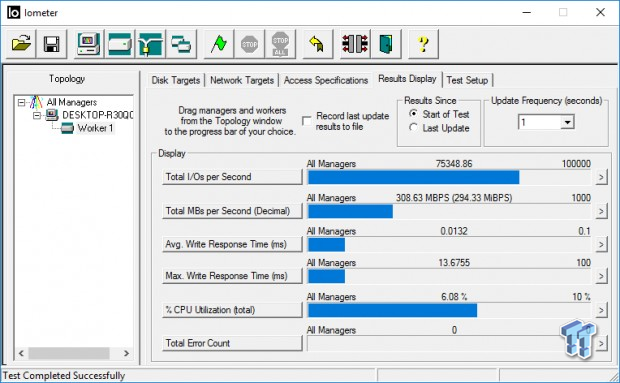This screenshot has width=620, height=383.
Task: Click the 100000 maximum scale value
Action: (x=576, y=164)
